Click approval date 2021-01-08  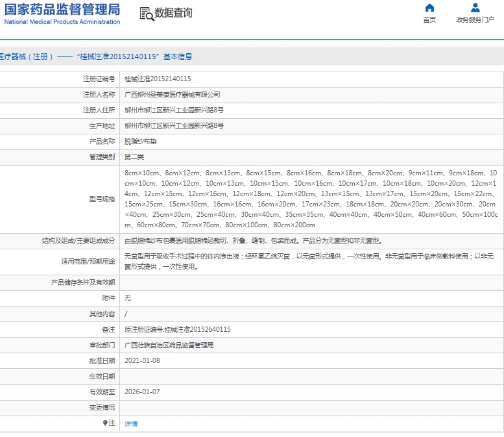[x=142, y=361]
